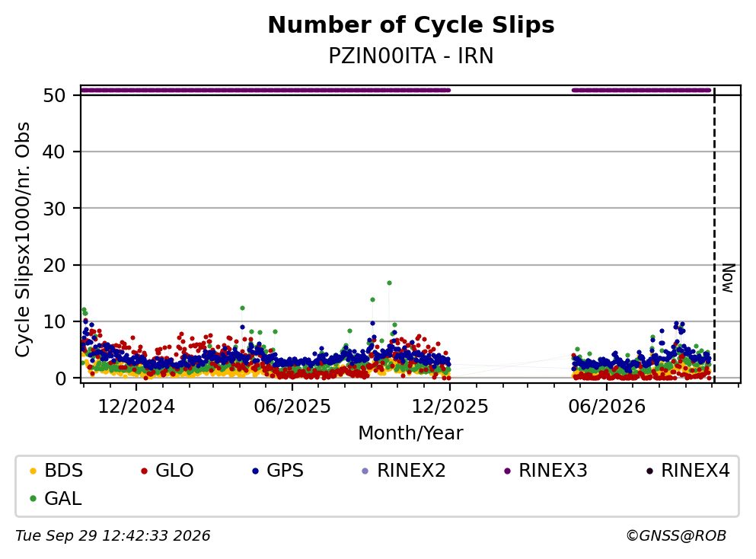Screen dimensions: 756x559
Task: Click the GNSS@ROB copyright text
Action: [x=676, y=536]
